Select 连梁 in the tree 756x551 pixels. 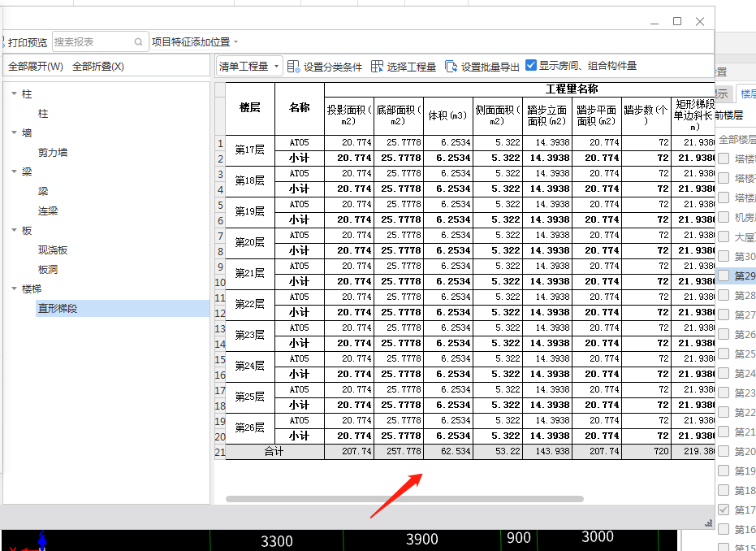(48, 210)
